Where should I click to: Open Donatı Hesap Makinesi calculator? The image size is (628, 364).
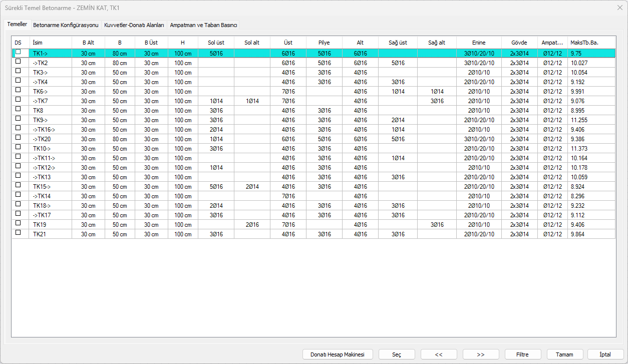pos(338,354)
